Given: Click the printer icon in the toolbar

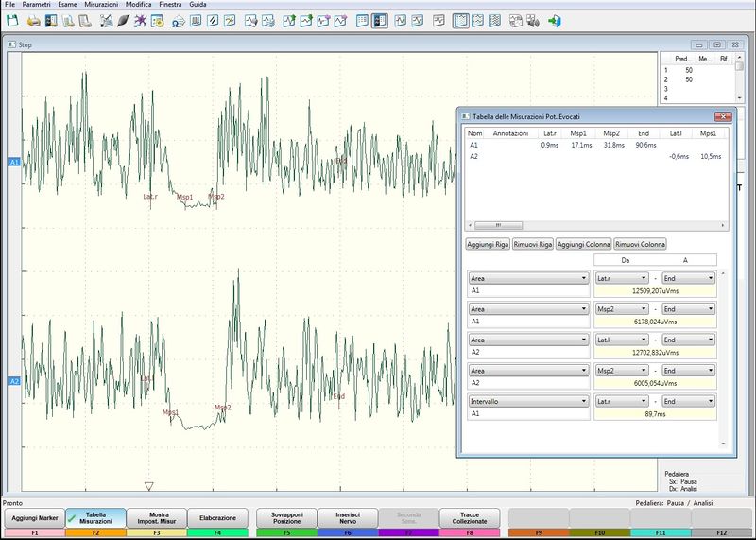Looking at the screenshot, I should (33, 20).
